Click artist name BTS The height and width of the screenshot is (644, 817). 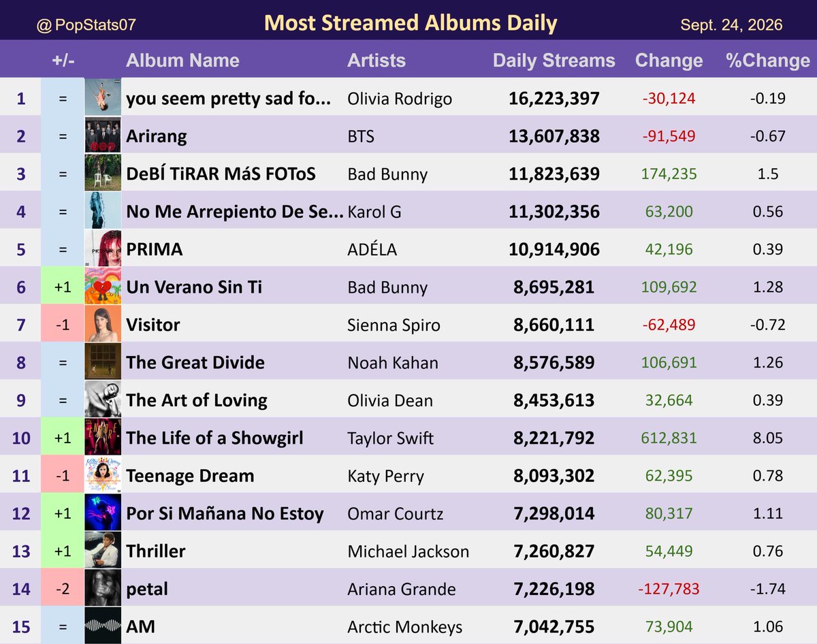361,137
